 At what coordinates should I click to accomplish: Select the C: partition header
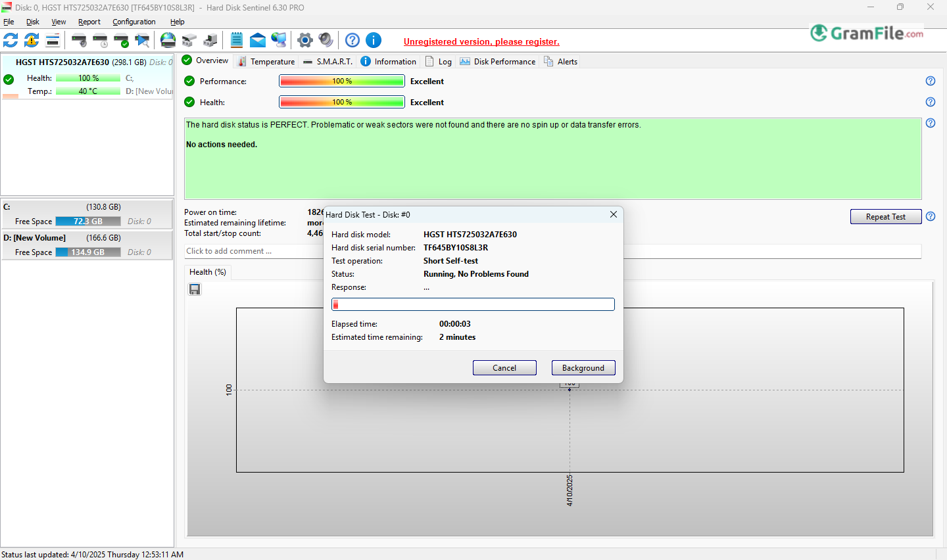click(87, 207)
